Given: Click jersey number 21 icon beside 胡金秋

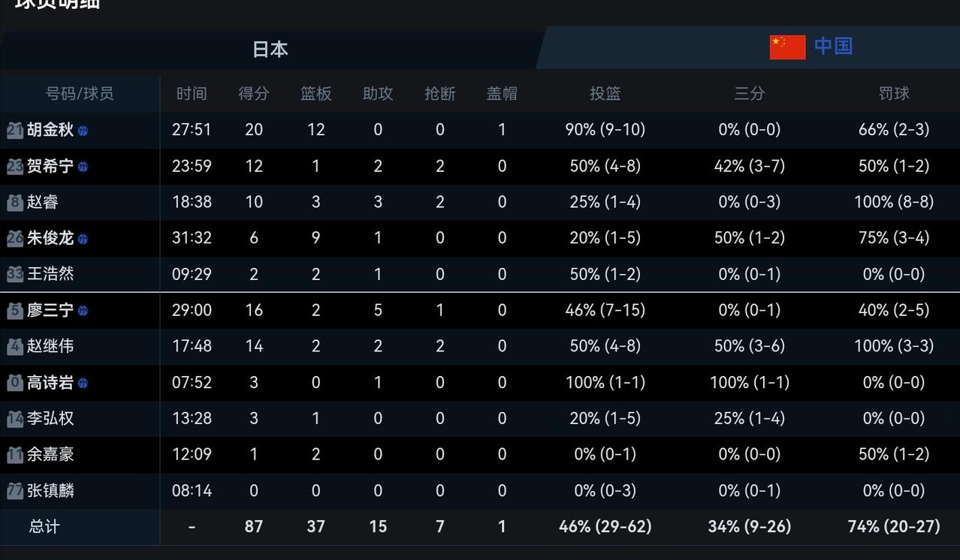Looking at the screenshot, I should pos(15,130).
